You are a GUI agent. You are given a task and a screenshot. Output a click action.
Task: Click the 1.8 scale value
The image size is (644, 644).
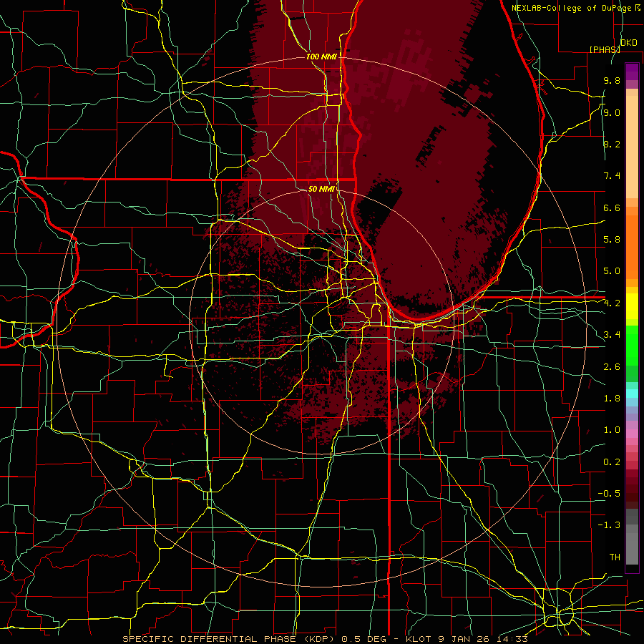coord(612,399)
